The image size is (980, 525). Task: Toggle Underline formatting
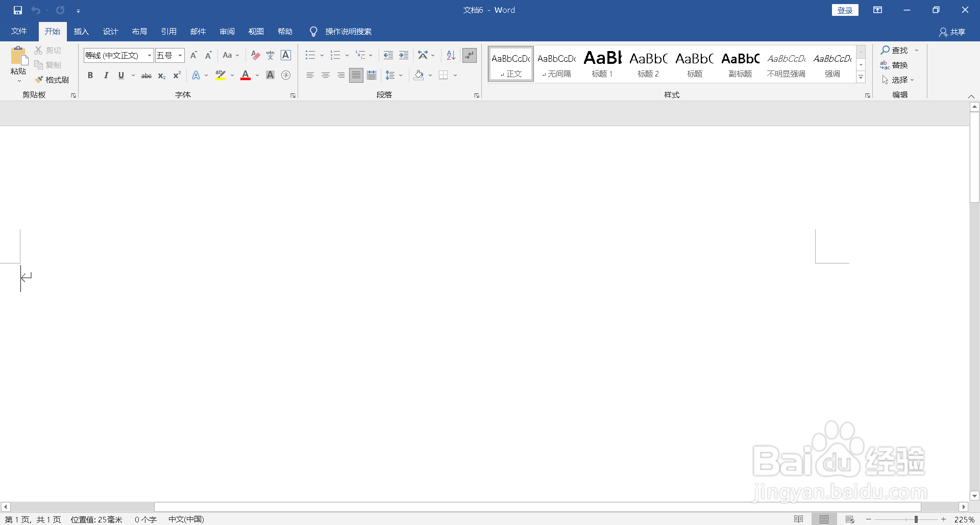coord(121,76)
